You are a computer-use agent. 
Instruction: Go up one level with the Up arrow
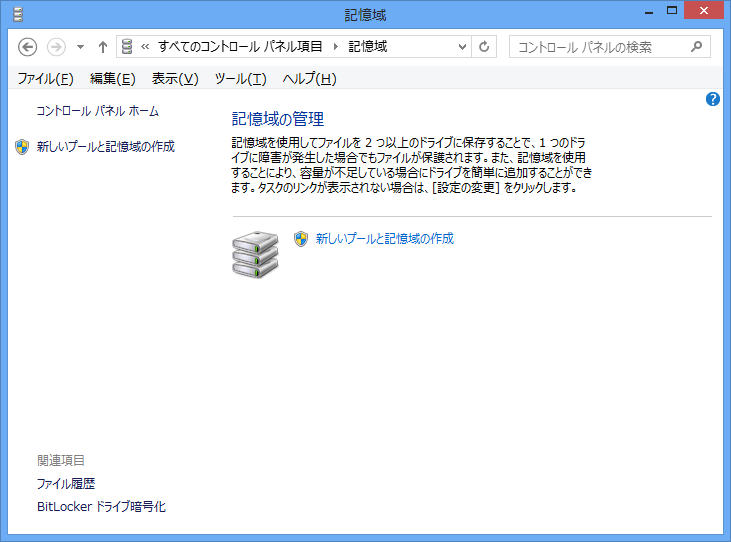pyautogui.click(x=102, y=47)
